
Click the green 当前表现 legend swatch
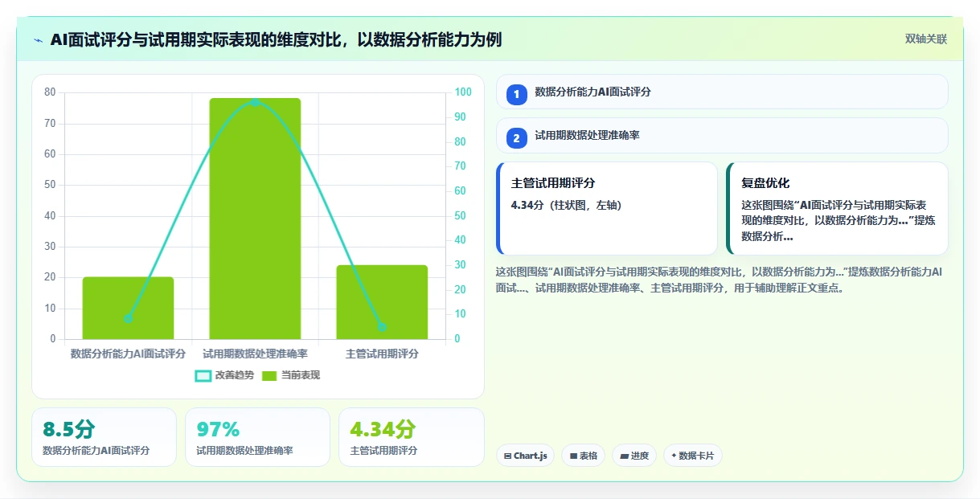pos(269,375)
